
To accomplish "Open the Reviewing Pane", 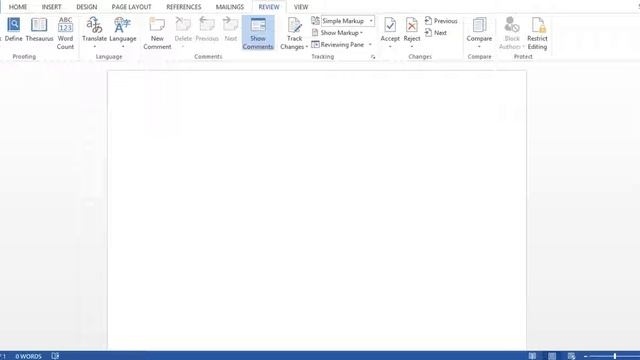I will click(x=338, y=44).
